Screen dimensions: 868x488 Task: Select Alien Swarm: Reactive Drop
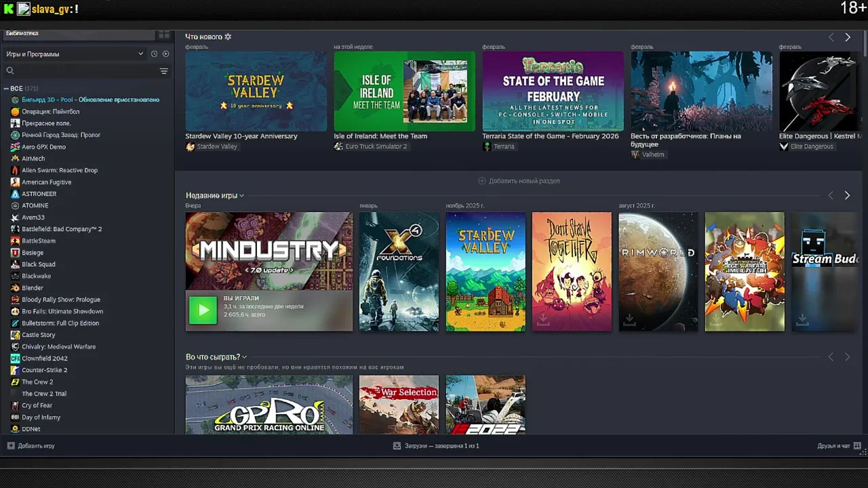click(x=60, y=170)
